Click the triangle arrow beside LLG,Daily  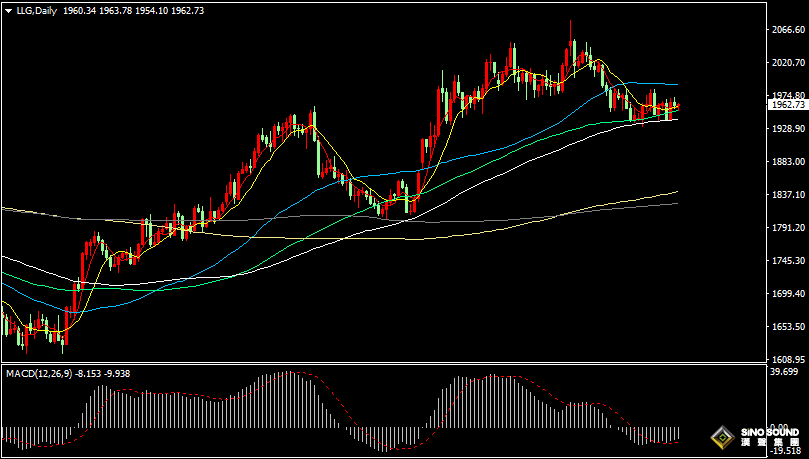8,10
